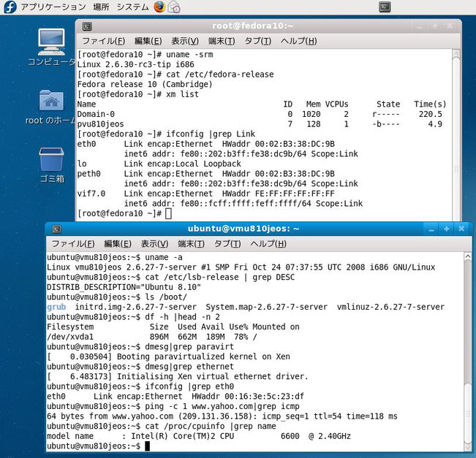
Task: Click 'Fedora release 10 (Cambridge)' text
Action: [x=145, y=84]
